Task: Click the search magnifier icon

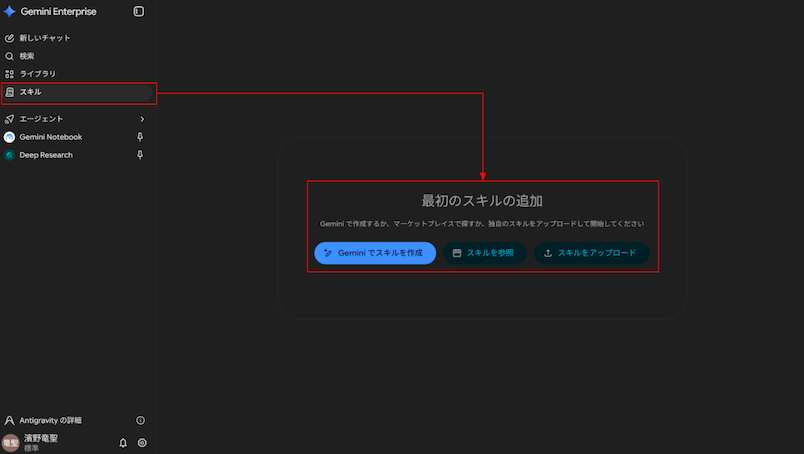Action: tap(9, 56)
